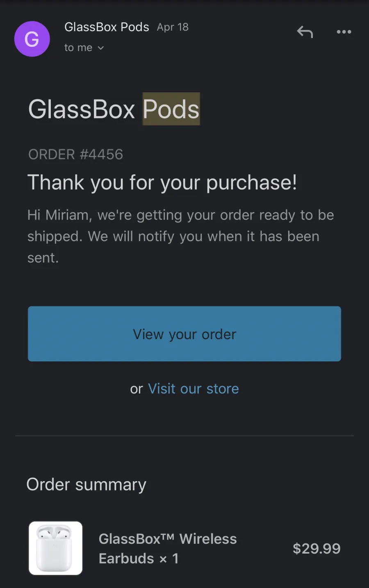This screenshot has height=588, width=369.
Task: Tap the highlighted "Pods" word in the title
Action: (171, 109)
